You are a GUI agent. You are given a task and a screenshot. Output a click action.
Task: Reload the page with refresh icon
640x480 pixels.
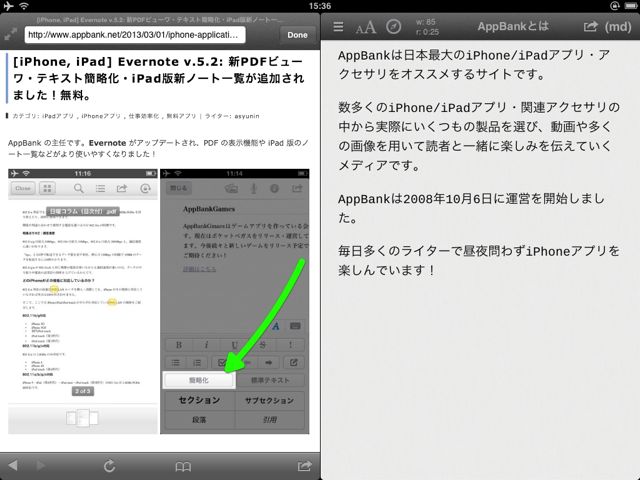click(x=109, y=466)
